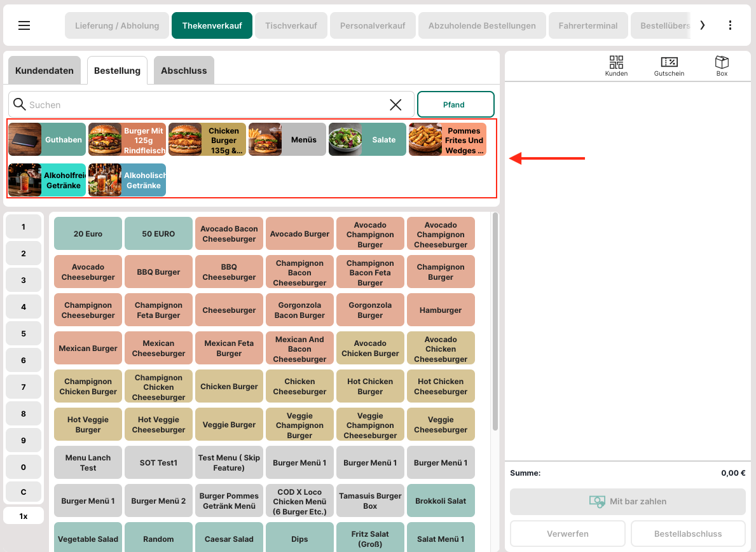Viewport: 756px width, 552px height.
Task: Open the three-dot options menu
Action: [x=730, y=25]
